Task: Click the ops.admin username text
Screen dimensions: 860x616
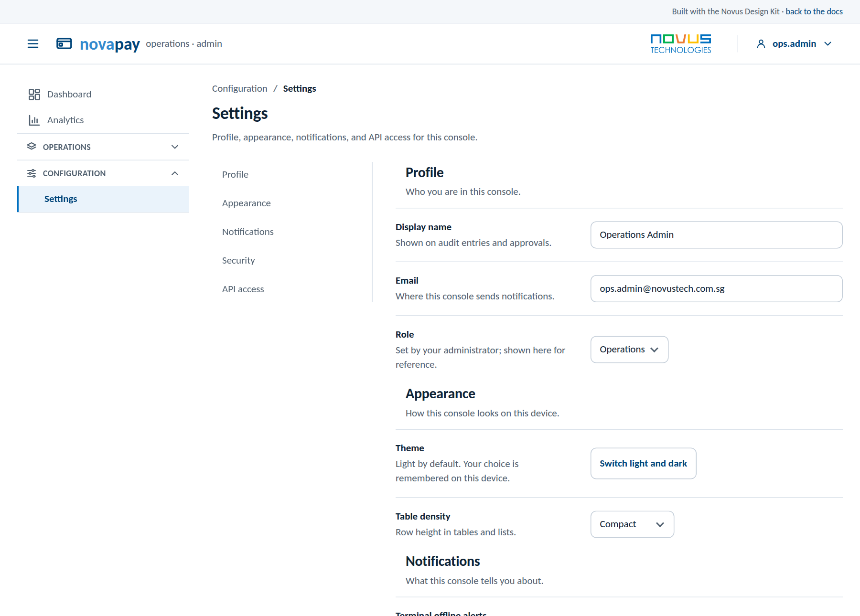Action: pyautogui.click(x=794, y=44)
